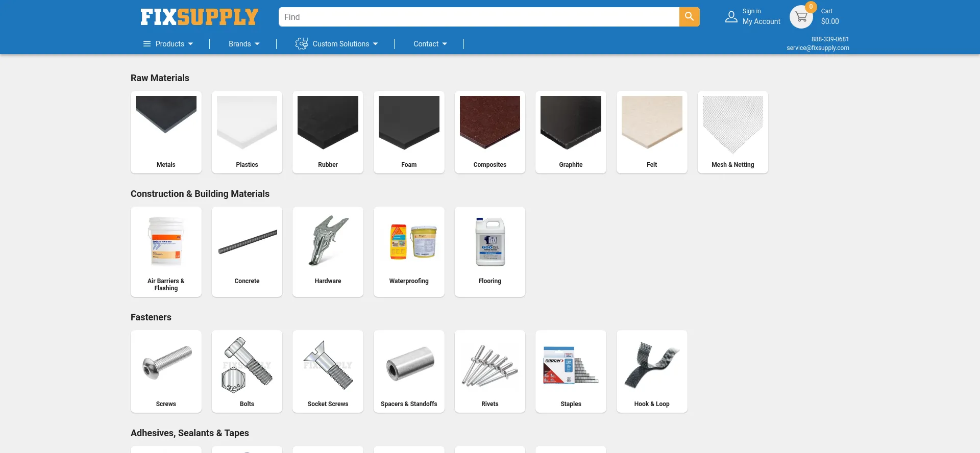Open Air Barriers & Flashing bucket image

click(x=166, y=241)
